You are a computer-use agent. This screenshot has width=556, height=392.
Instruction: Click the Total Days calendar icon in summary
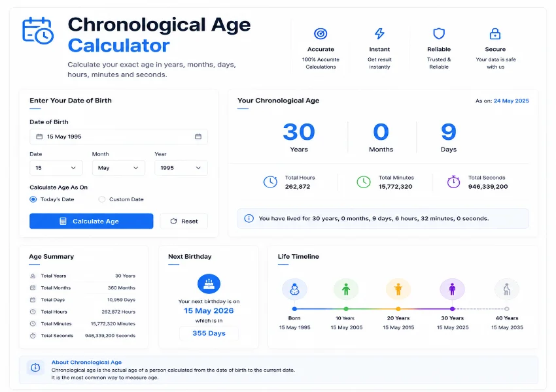coord(33,300)
